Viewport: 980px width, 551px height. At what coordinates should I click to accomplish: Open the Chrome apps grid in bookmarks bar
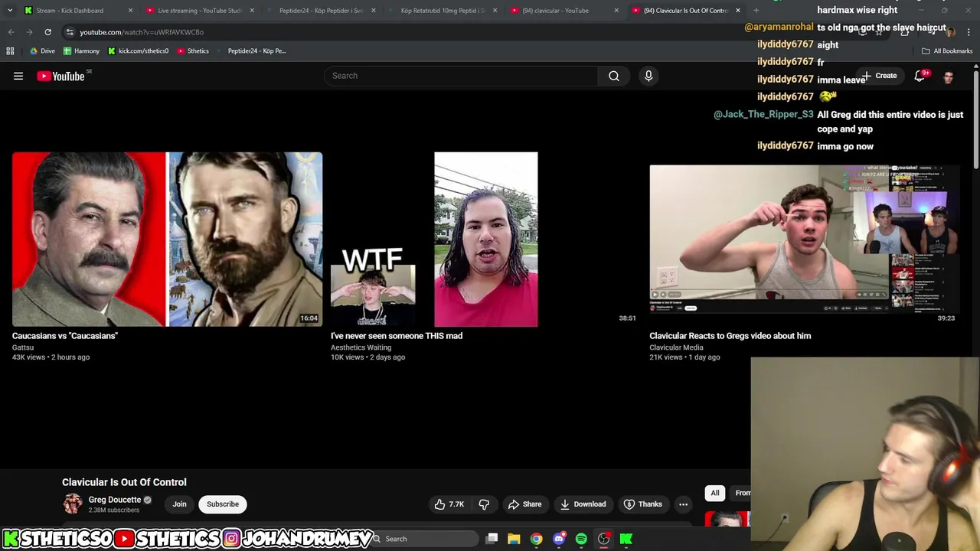[x=10, y=51]
